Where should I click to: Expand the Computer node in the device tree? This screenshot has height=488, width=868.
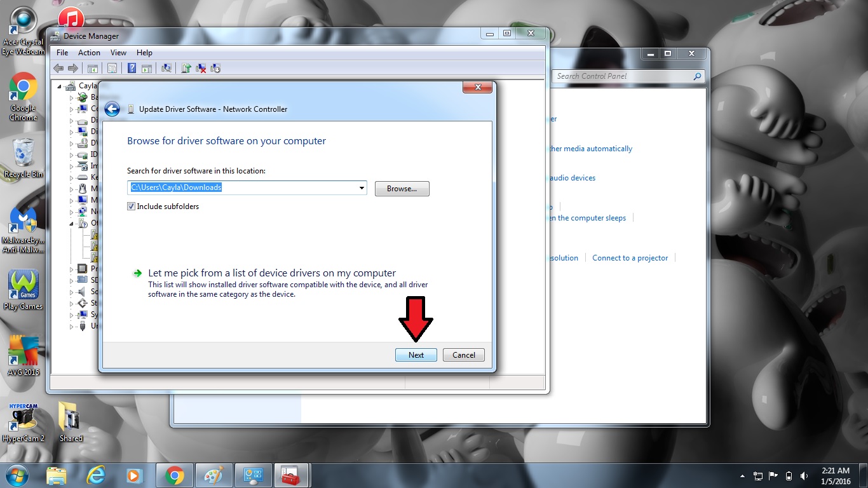(72, 109)
